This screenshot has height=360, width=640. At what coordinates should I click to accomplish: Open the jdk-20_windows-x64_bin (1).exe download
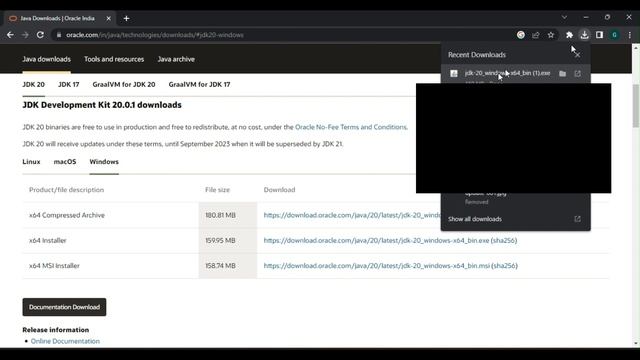[x=507, y=73]
